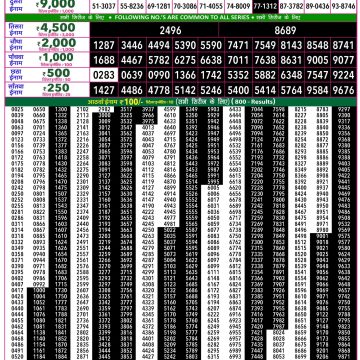
Task: Click number 5352 in ₹500 row
Action: [238, 75]
